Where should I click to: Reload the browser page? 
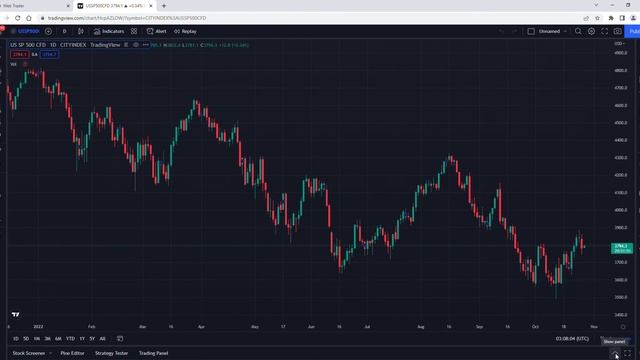18,18
